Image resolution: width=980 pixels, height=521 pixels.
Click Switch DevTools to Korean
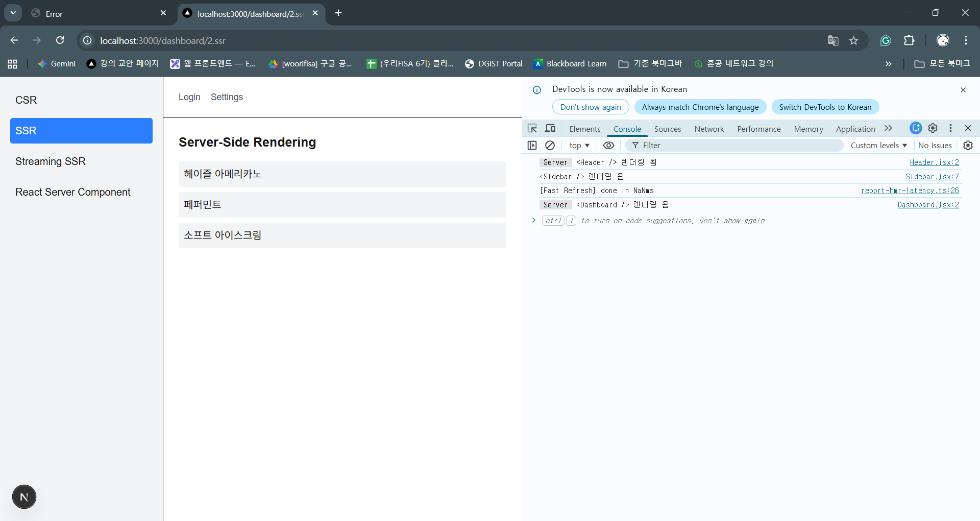coord(825,107)
